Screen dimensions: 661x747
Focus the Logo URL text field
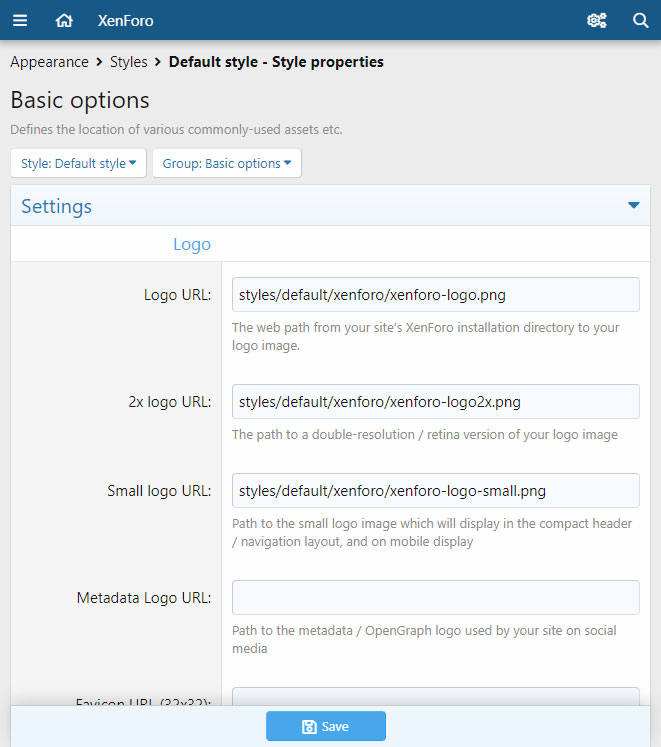click(x=435, y=294)
